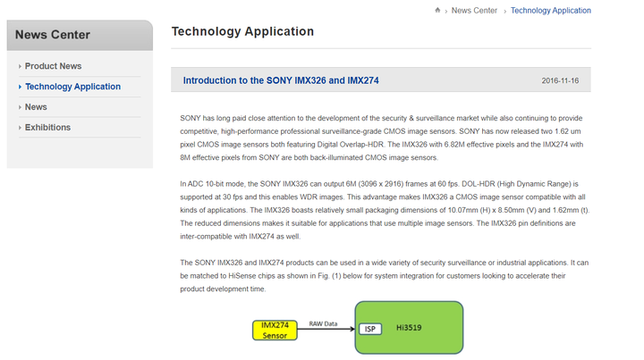644x360 pixels.
Task: Select Product News in sidebar
Action: (53, 66)
